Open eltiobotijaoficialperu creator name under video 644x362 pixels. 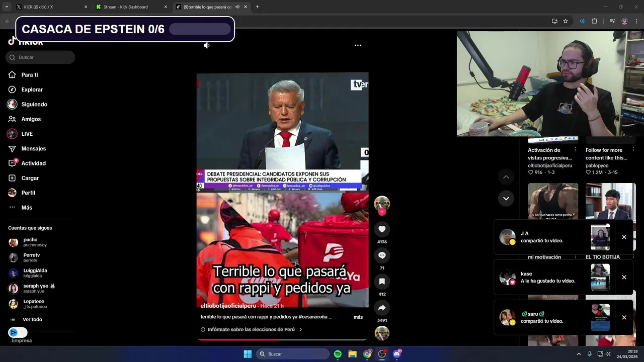click(x=228, y=306)
